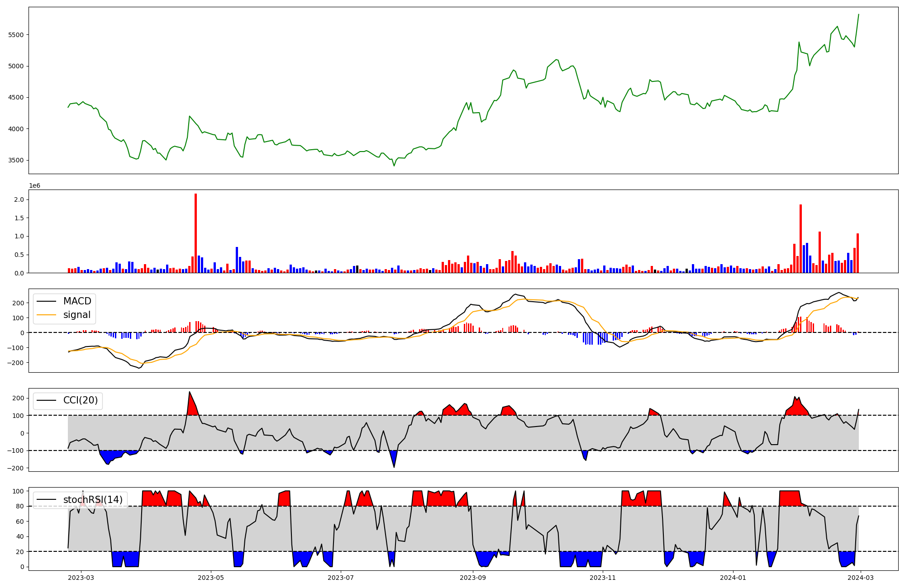Click the 1e6 volume scale label

pos(35,186)
